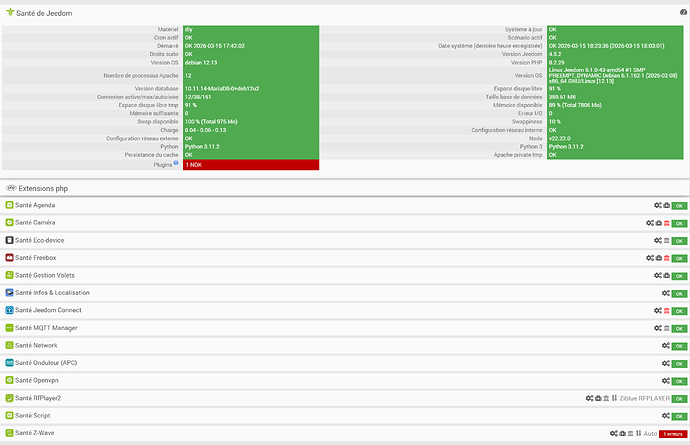Click the gears icon on Santé Eco-device row
The width and height of the screenshot is (690, 445).
pyautogui.click(x=658, y=240)
